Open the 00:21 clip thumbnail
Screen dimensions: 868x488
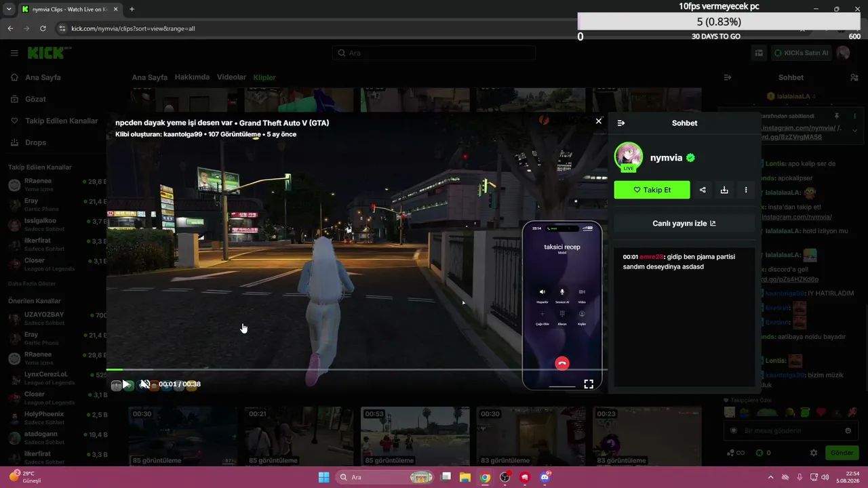(299, 436)
